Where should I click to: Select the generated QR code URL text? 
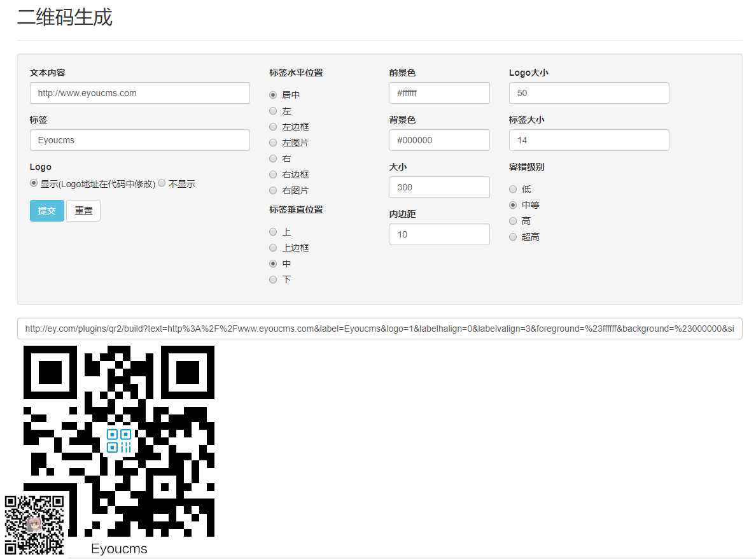(380, 329)
